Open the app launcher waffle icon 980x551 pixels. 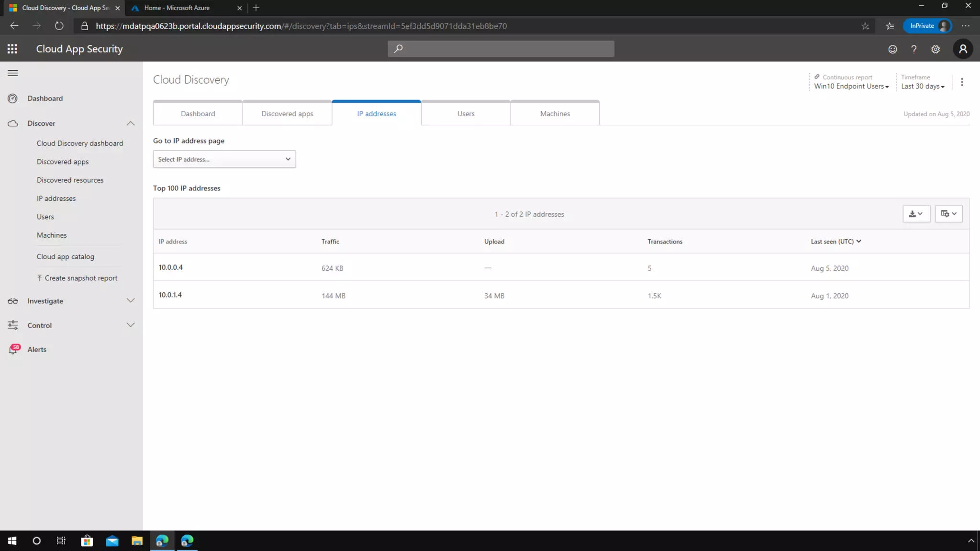click(12, 49)
